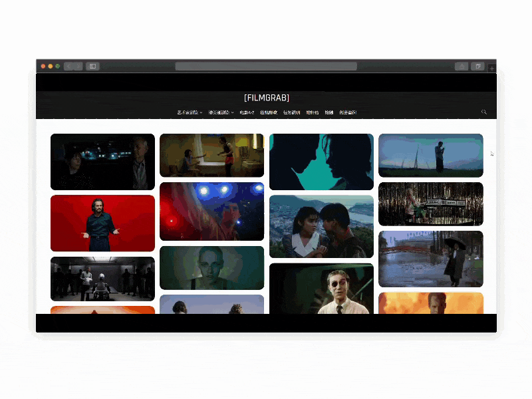Open the teal silhouette still of two faces
This screenshot has width=532, height=399.
tap(321, 162)
